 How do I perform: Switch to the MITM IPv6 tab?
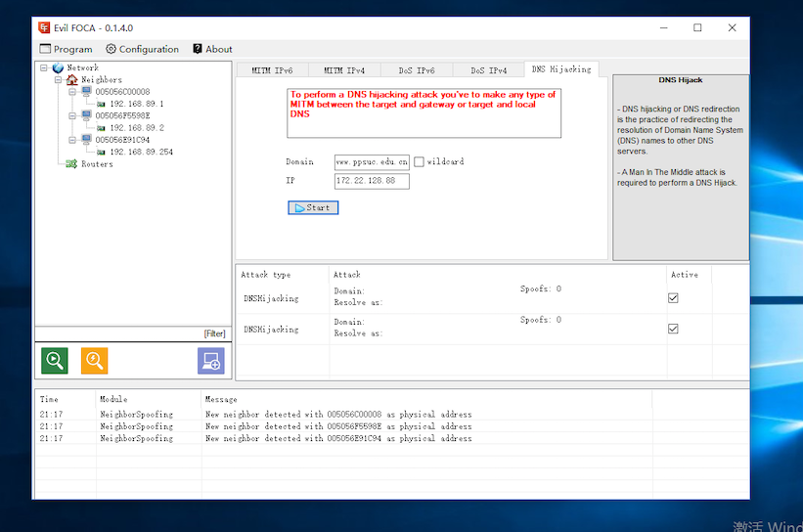272,70
